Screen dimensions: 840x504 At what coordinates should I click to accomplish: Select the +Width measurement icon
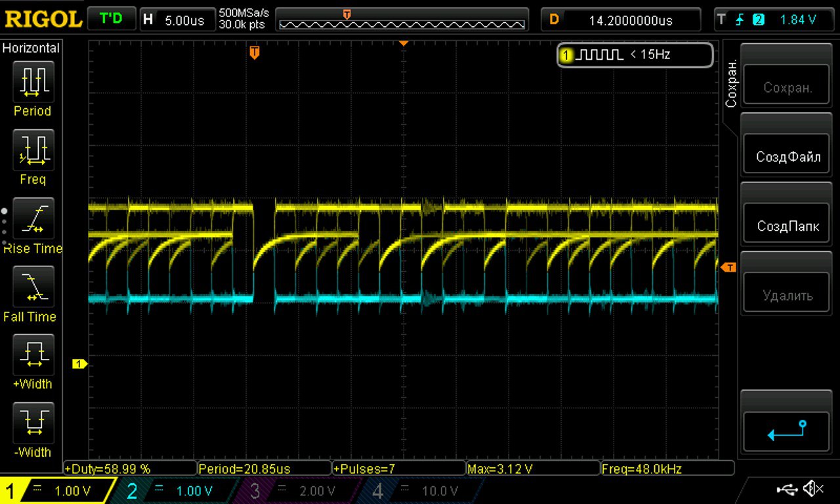pyautogui.click(x=33, y=354)
